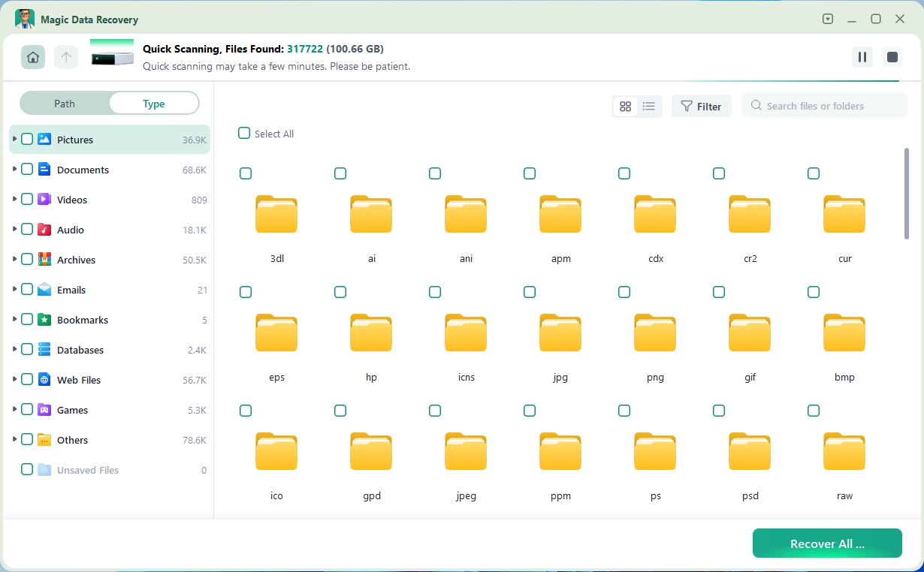Open the Filter options

tap(701, 107)
